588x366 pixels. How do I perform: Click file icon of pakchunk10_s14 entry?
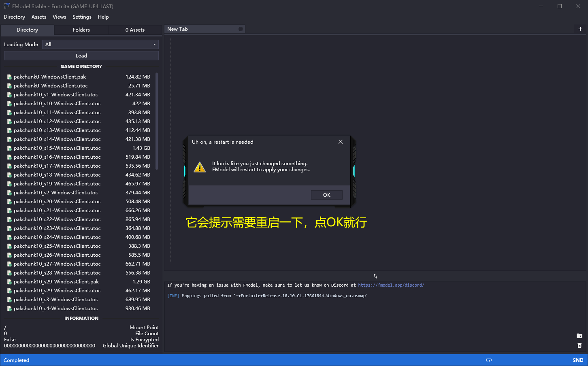tap(9, 139)
